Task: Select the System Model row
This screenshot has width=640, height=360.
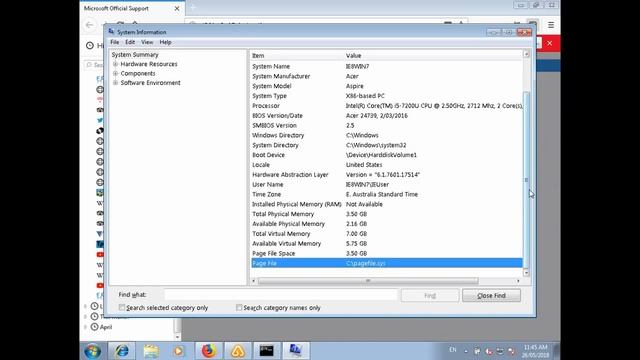Action: [387, 86]
